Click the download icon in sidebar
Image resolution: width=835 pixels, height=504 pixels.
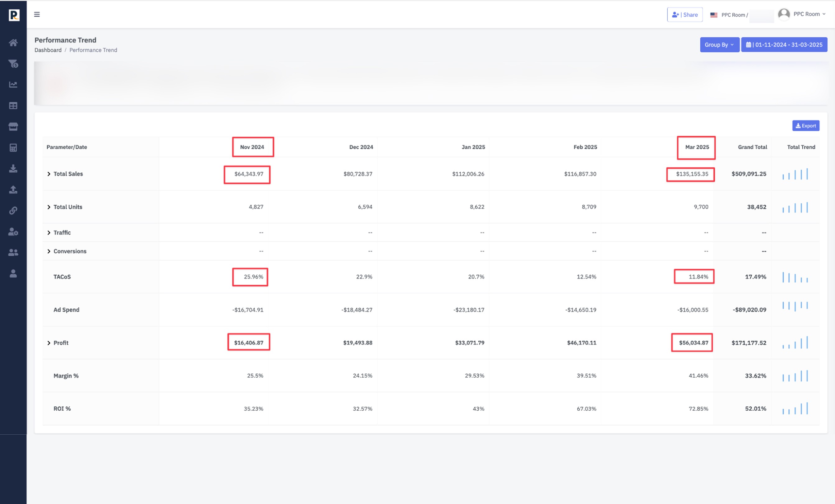coord(13,168)
